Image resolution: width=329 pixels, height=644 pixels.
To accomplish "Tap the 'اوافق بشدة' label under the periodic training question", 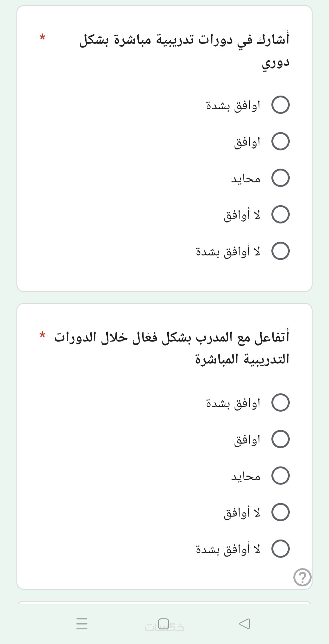I will [233, 106].
